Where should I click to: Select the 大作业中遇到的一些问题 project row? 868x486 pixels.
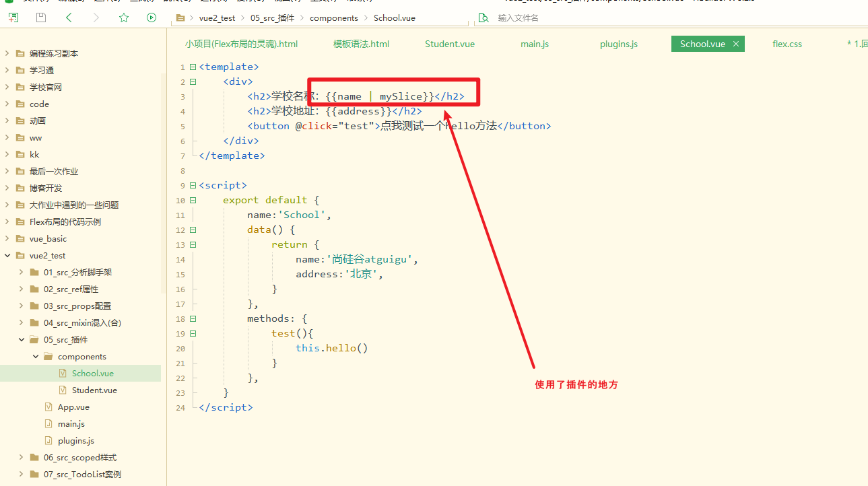(81, 205)
